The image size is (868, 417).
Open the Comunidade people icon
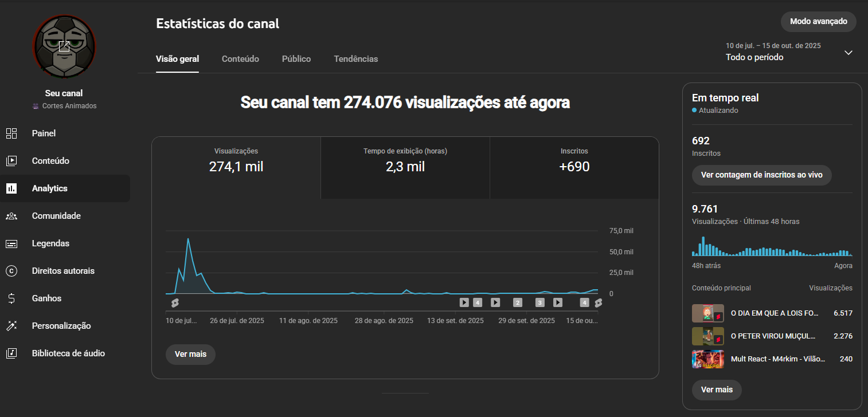pos(11,216)
